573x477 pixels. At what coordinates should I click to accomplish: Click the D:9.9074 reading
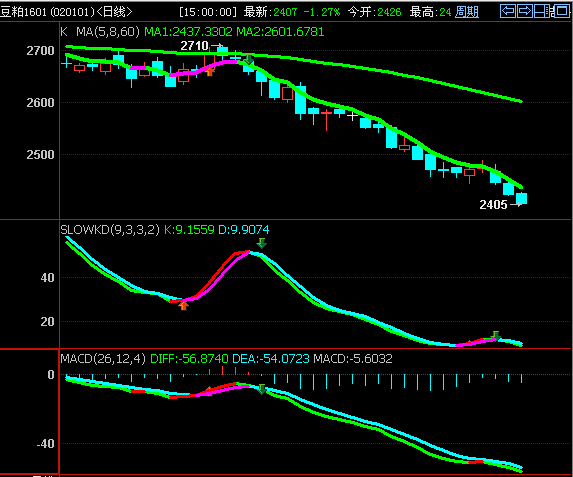click(x=244, y=230)
